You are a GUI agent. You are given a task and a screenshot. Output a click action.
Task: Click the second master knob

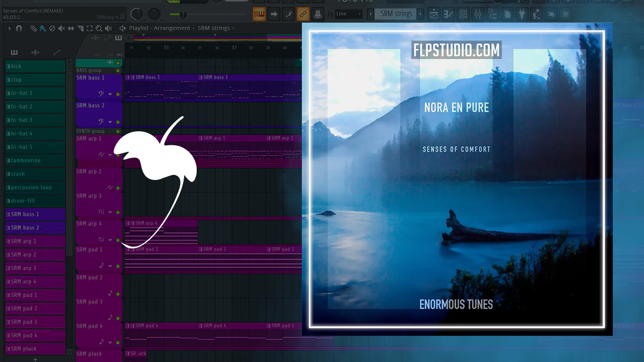click(x=154, y=14)
